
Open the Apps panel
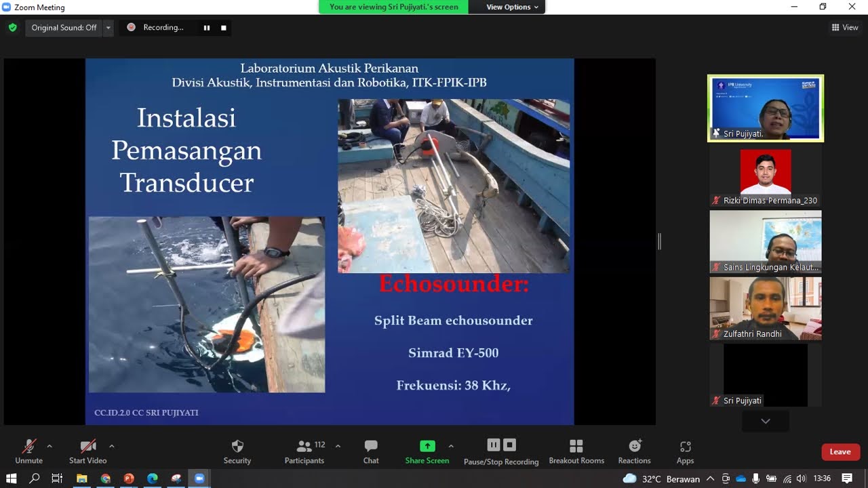click(x=686, y=451)
